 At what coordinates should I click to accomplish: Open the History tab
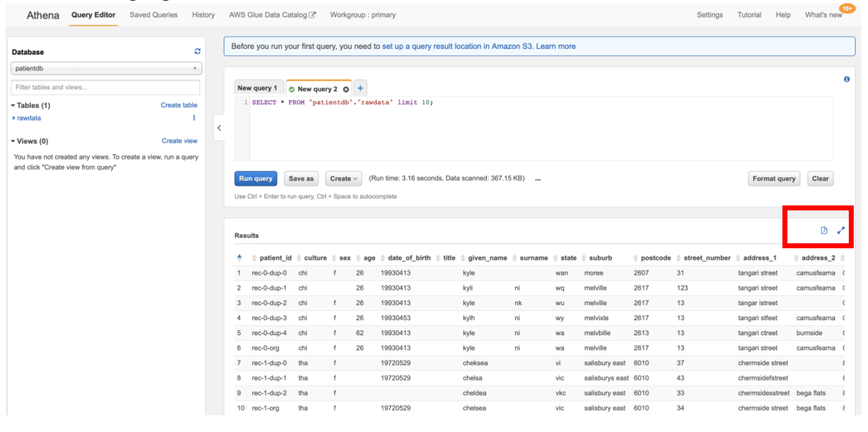203,15
